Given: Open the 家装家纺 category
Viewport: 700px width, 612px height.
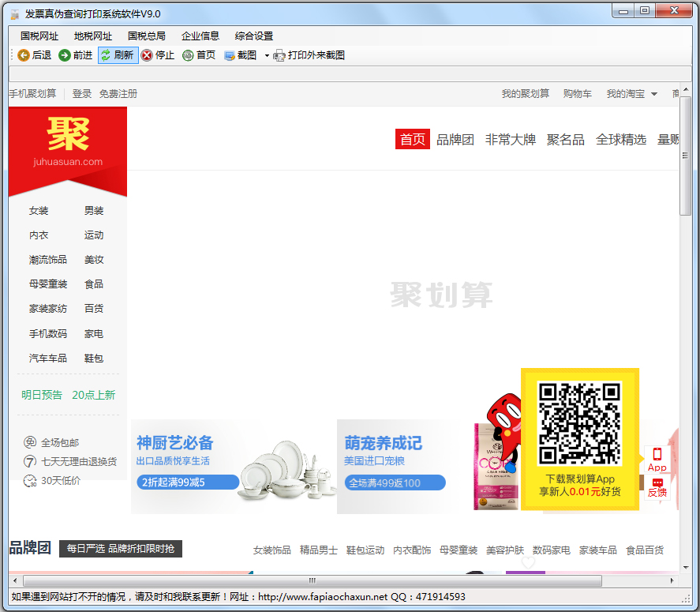Looking at the screenshot, I should [x=48, y=309].
